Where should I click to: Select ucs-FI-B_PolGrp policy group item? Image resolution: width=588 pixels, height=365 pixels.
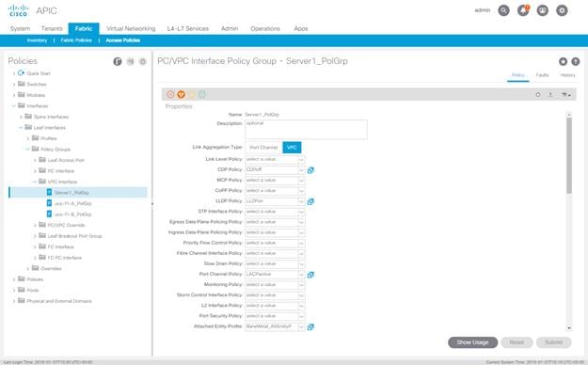[72, 214]
